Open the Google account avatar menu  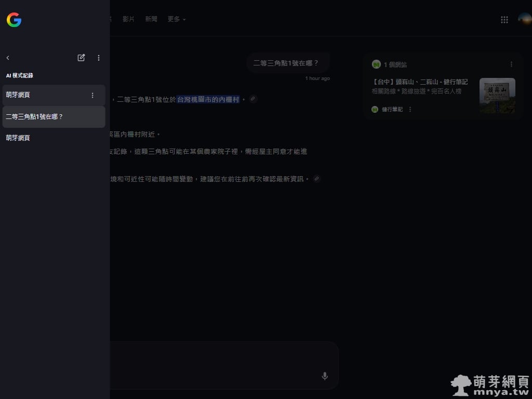click(524, 20)
